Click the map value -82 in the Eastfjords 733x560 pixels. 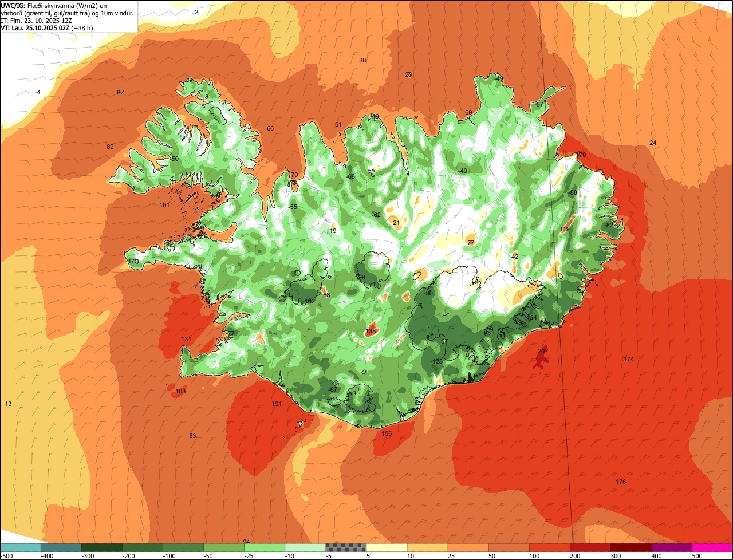(609, 225)
